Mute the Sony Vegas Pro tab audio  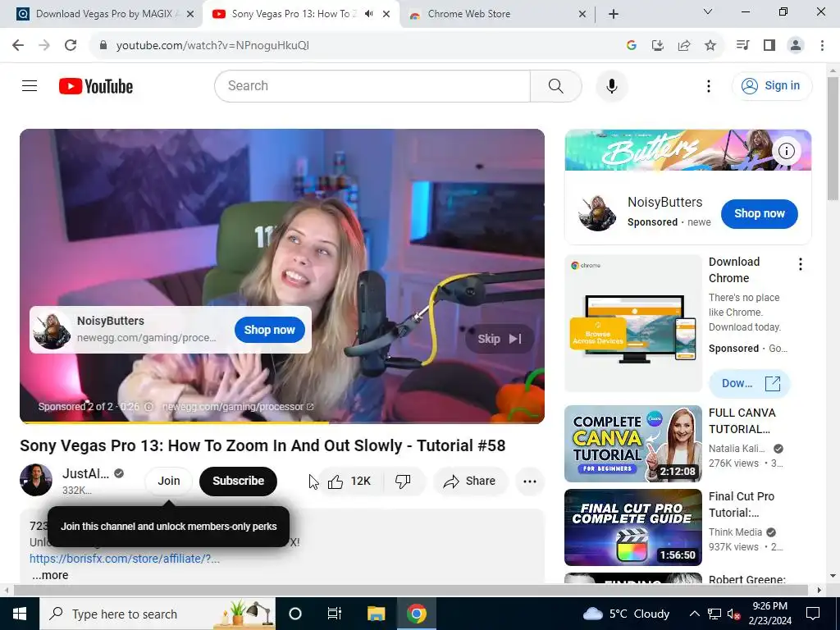368,14
